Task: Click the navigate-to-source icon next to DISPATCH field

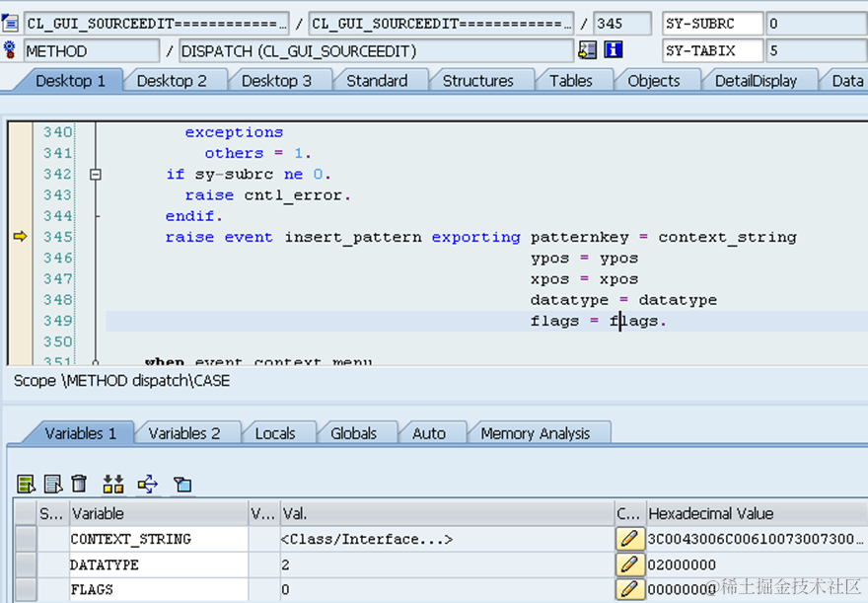Action: point(587,50)
